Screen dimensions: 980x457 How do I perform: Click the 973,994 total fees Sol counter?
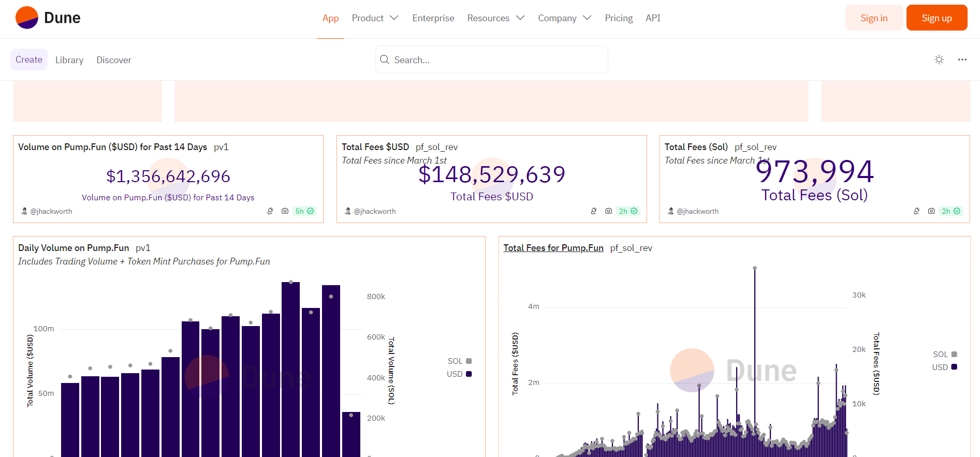point(815,172)
